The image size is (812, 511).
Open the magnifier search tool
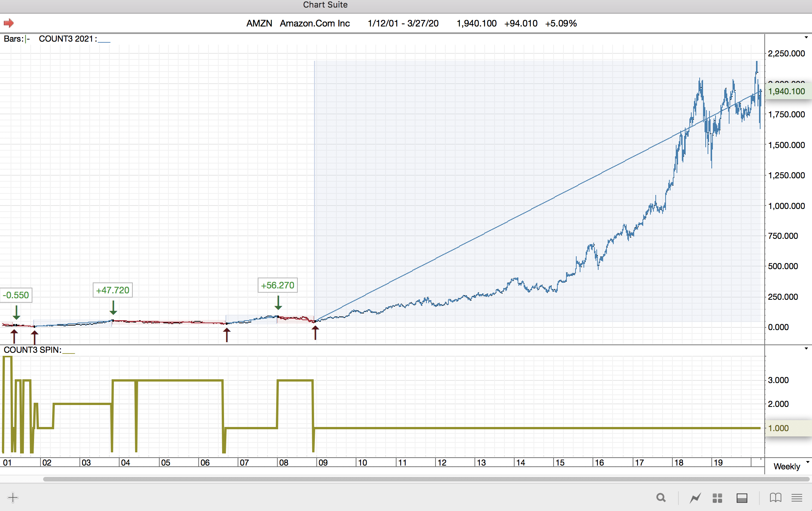pyautogui.click(x=661, y=498)
